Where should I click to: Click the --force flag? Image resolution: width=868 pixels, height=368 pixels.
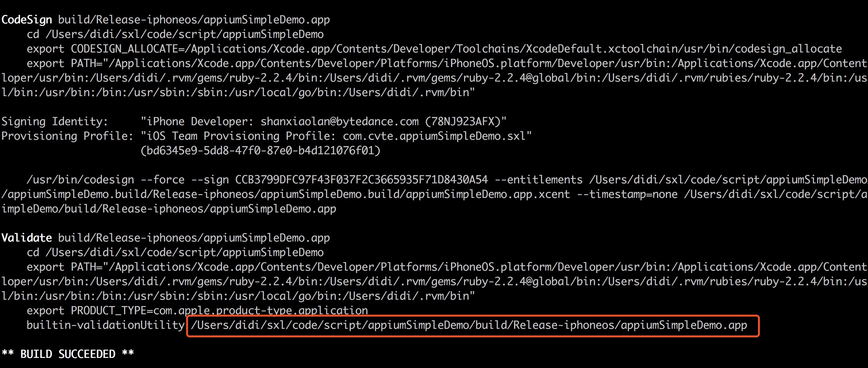click(162, 180)
